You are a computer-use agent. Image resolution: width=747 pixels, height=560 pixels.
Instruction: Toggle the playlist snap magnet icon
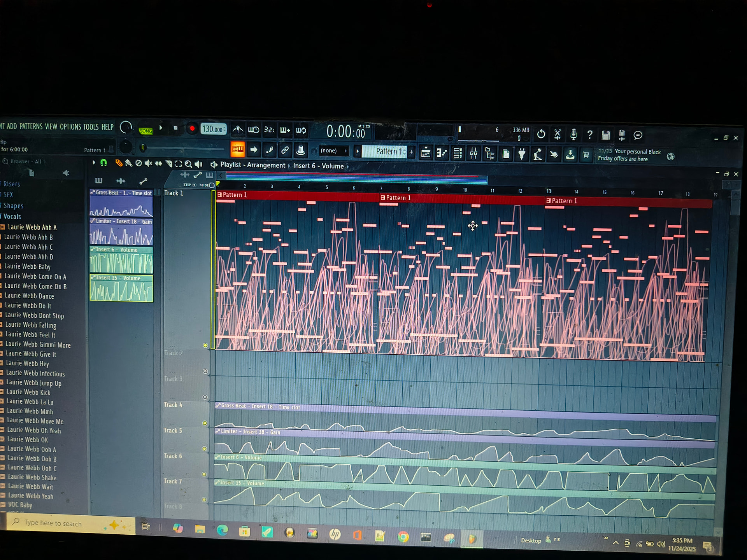103,163
